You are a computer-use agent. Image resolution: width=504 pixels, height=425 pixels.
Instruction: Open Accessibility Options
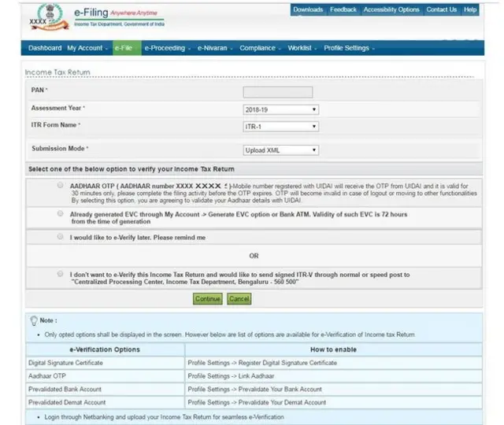click(x=391, y=9)
